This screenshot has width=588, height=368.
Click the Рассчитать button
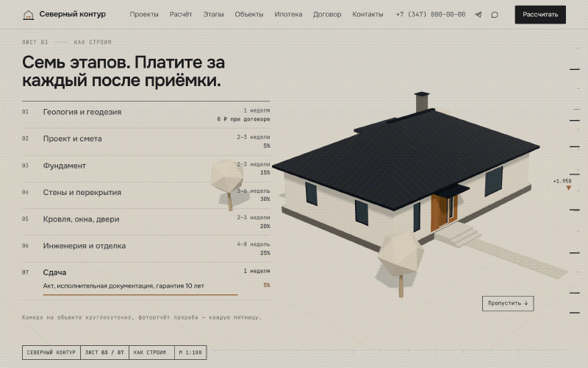click(x=540, y=15)
